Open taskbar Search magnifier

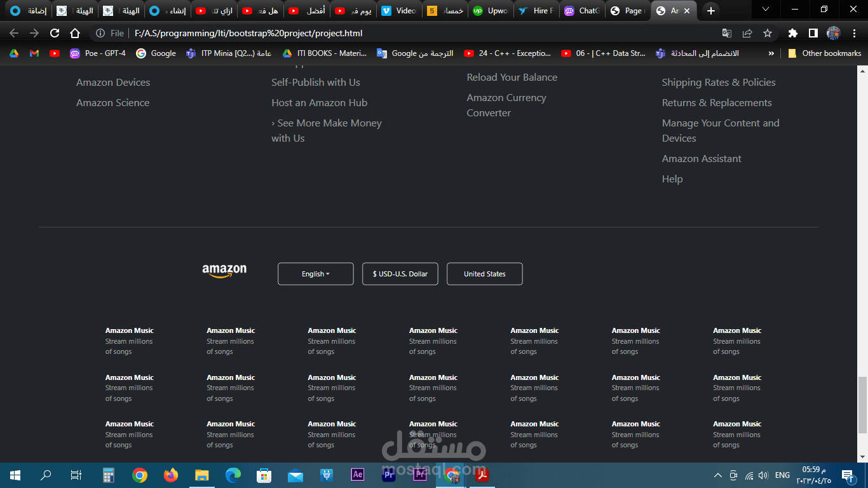coord(46,475)
